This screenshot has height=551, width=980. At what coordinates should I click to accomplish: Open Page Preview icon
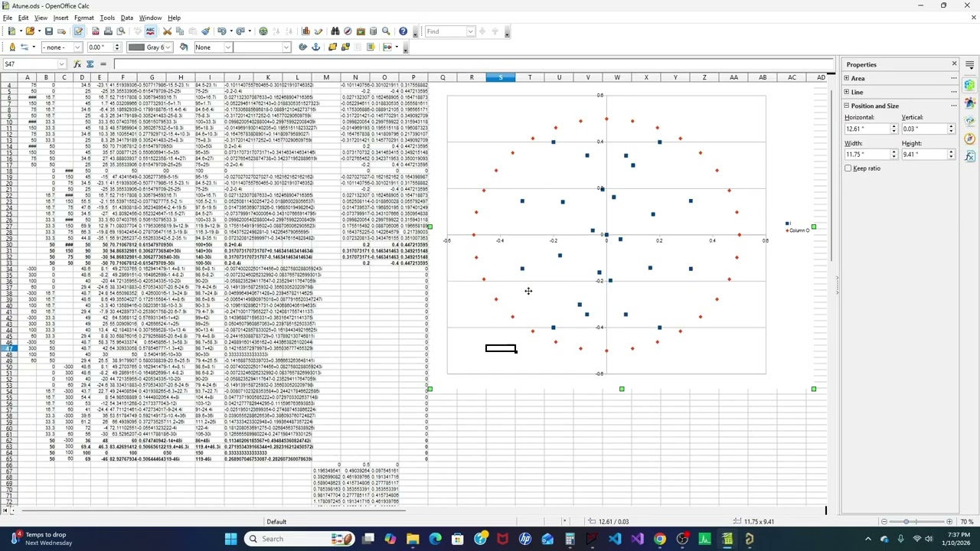(121, 31)
